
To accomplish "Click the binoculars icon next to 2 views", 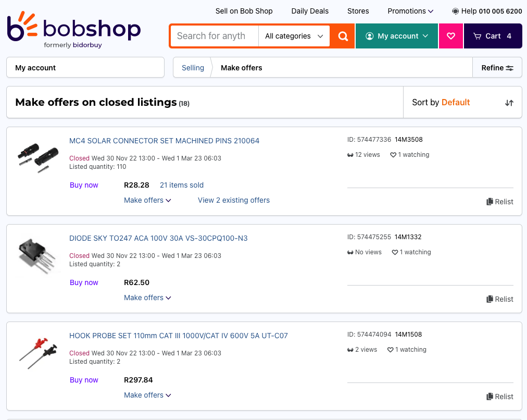I will (350, 350).
